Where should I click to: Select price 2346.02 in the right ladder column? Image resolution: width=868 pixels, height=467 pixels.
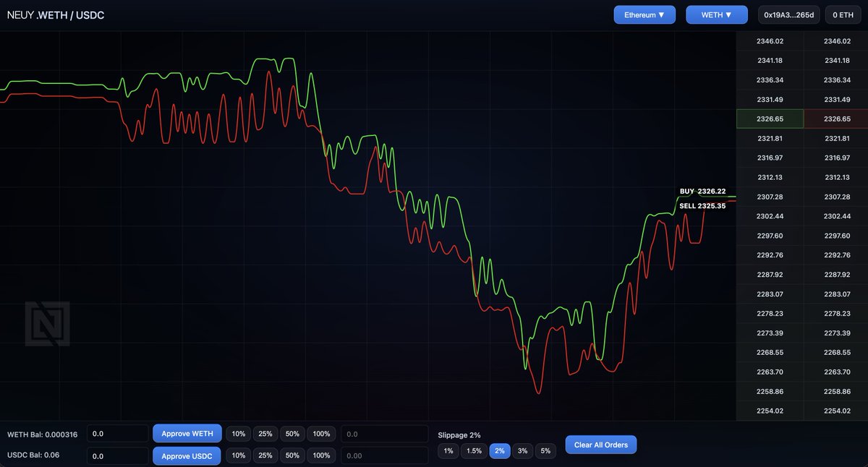click(837, 41)
